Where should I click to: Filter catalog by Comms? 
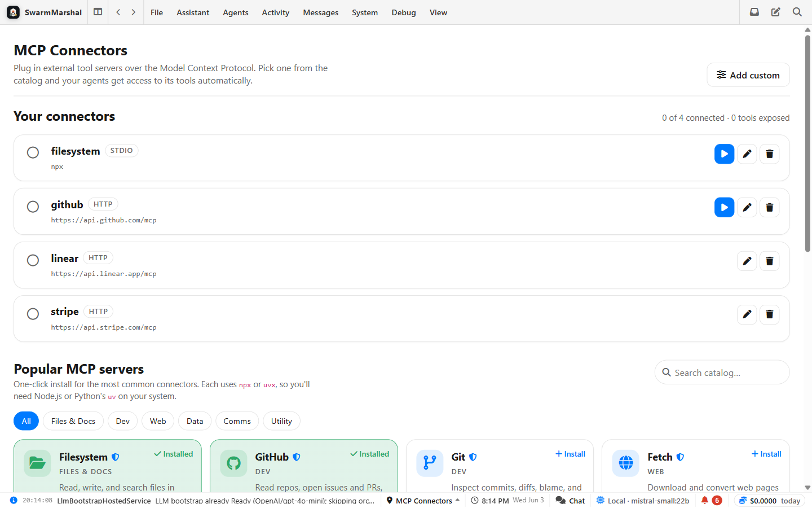coord(237,421)
